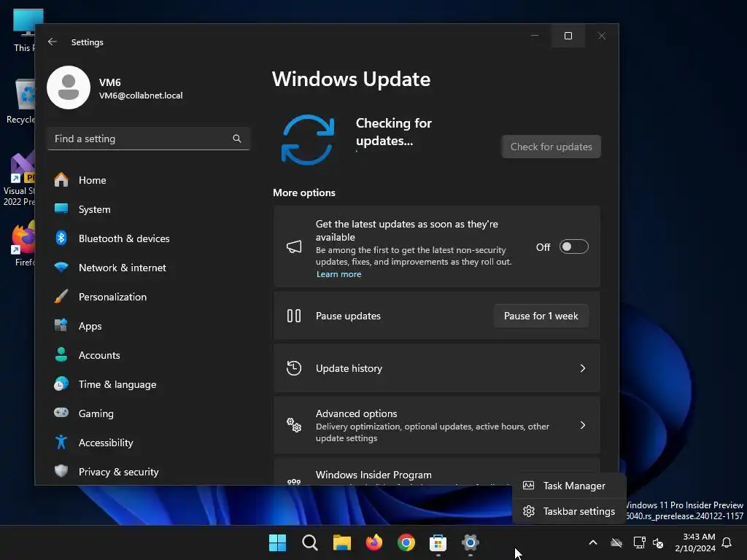This screenshot has width=747, height=560.
Task: Click the Update history clock icon
Action: coord(294,368)
